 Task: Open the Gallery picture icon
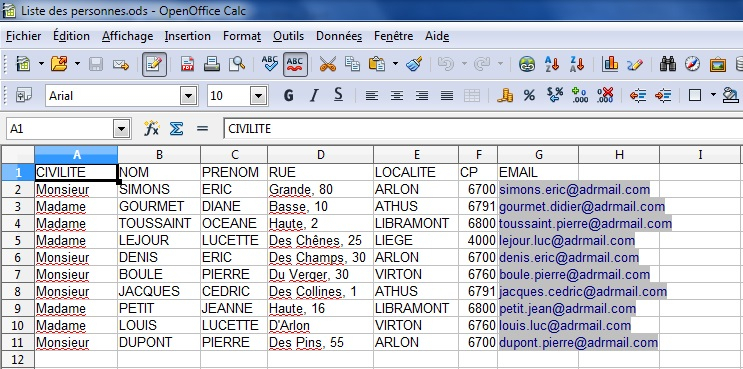point(718,64)
